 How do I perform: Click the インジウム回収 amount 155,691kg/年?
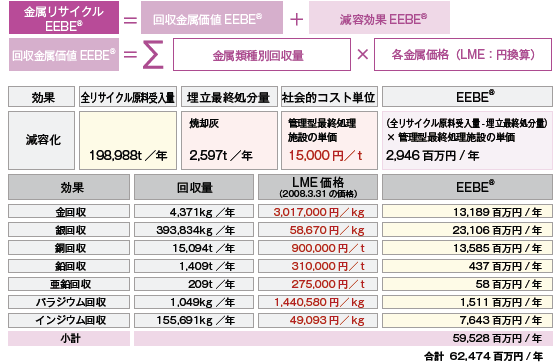pos(194,320)
